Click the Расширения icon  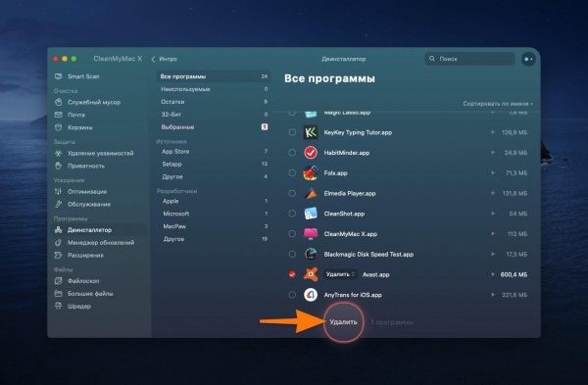[58, 256]
